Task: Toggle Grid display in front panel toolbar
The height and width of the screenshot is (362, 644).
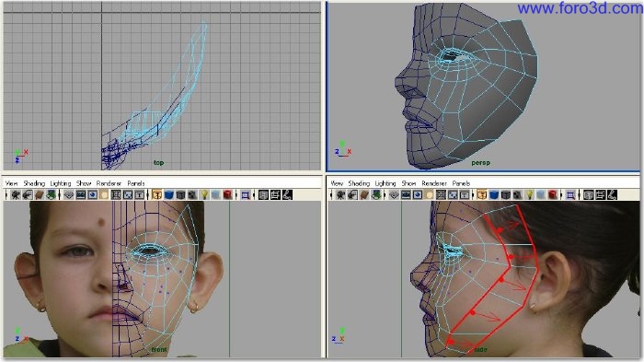Action: (x=69, y=195)
